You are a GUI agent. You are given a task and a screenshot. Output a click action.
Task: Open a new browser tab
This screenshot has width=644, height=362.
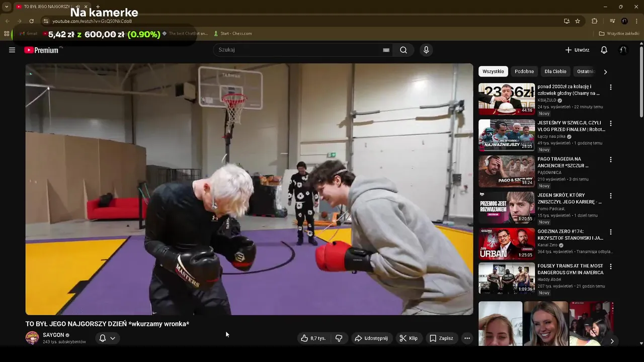pyautogui.click(x=98, y=7)
